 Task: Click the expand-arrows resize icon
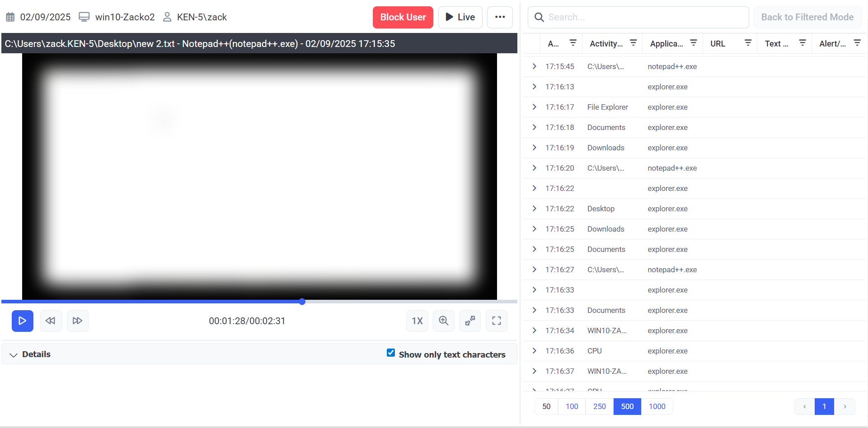(x=470, y=321)
